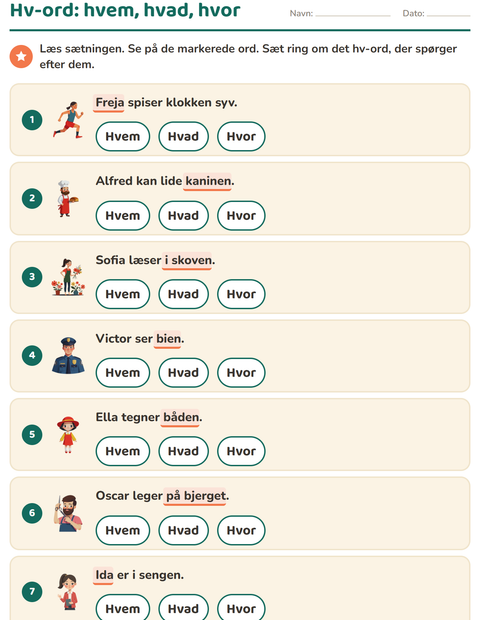
Task: Click the Navn input line
Action: coord(353,13)
